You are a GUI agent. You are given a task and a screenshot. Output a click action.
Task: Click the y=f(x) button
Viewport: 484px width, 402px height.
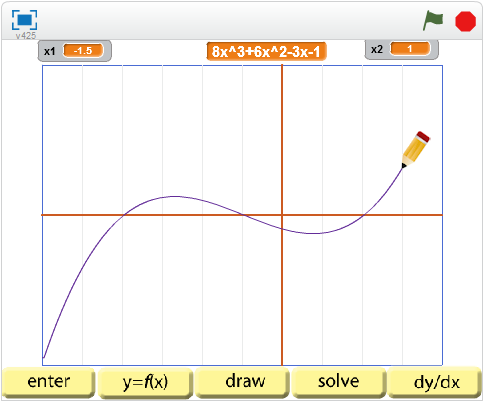[145, 383]
